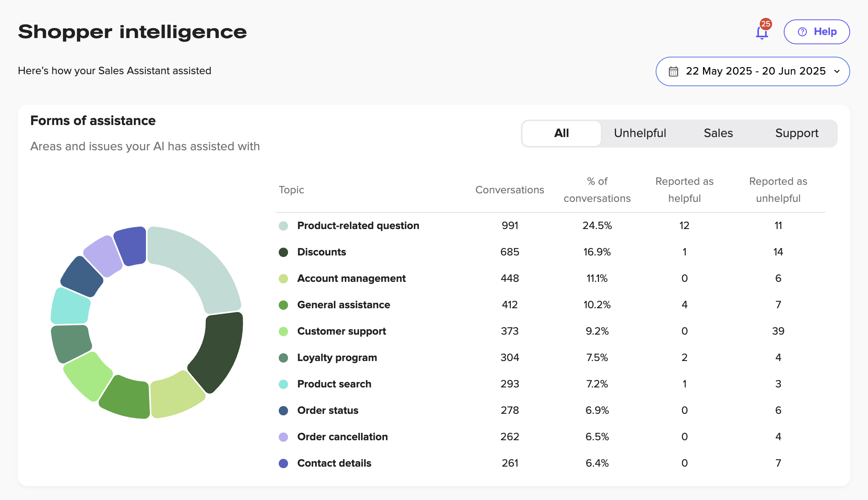The width and height of the screenshot is (868, 500).
Task: Click the Help button
Action: [816, 32]
